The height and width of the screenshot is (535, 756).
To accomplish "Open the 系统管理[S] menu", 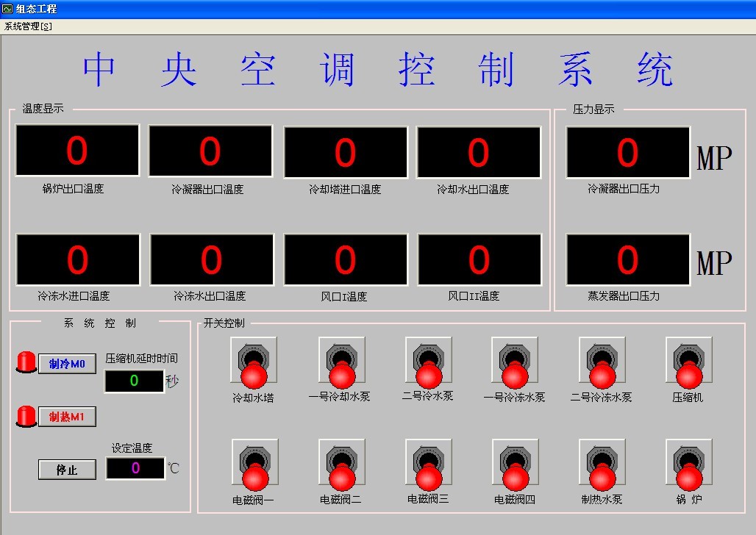I will (29, 24).
